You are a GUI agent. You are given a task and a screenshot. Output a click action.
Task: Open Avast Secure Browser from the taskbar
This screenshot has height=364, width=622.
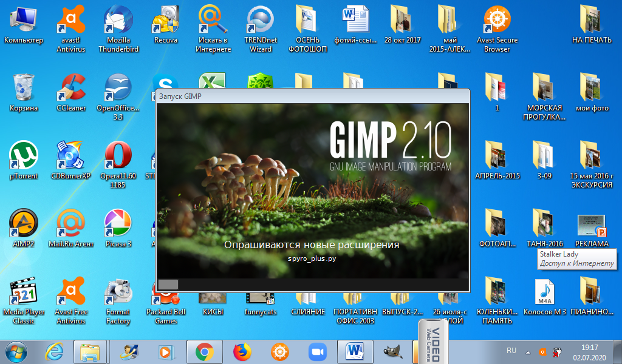pos(279,352)
